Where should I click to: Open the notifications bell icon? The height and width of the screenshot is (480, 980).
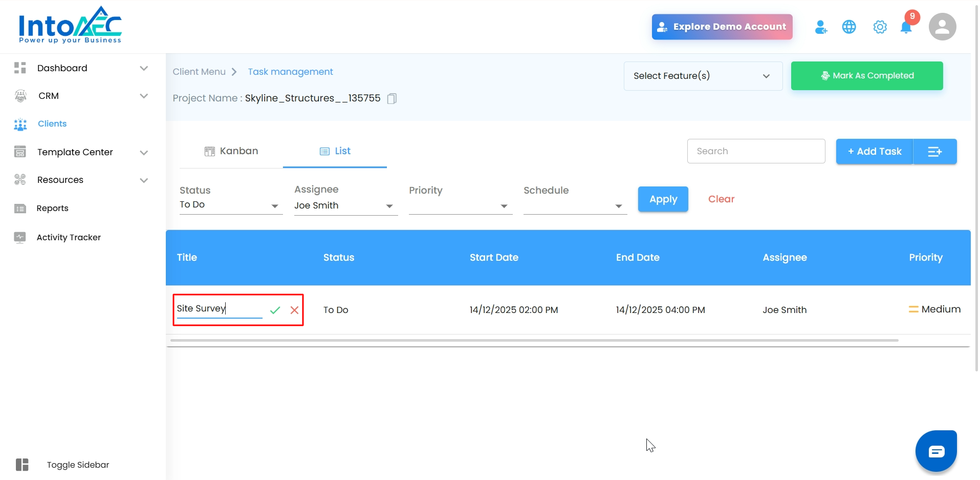[x=906, y=27]
